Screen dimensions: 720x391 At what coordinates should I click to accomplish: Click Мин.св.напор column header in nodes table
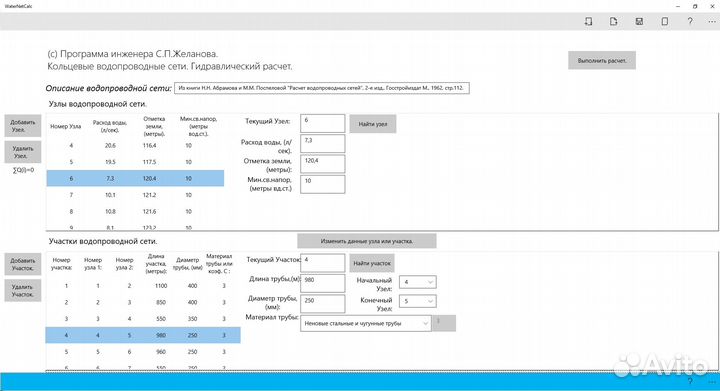(x=198, y=126)
